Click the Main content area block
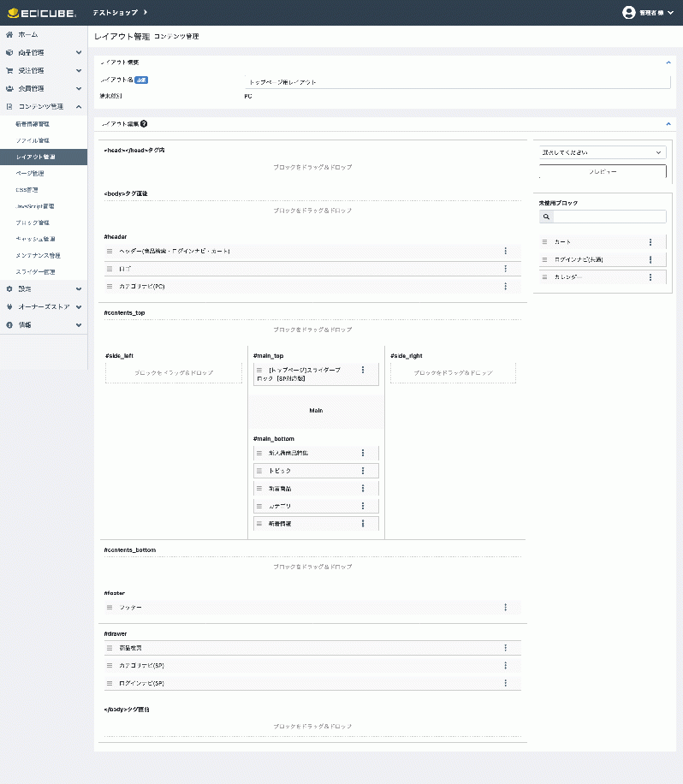The height and width of the screenshot is (784, 683). tap(316, 411)
